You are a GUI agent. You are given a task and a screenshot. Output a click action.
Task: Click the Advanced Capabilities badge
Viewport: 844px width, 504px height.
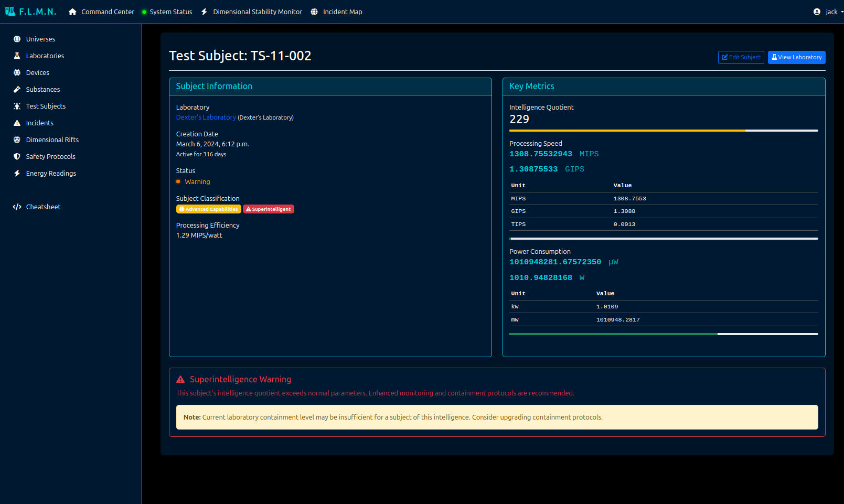tap(208, 209)
